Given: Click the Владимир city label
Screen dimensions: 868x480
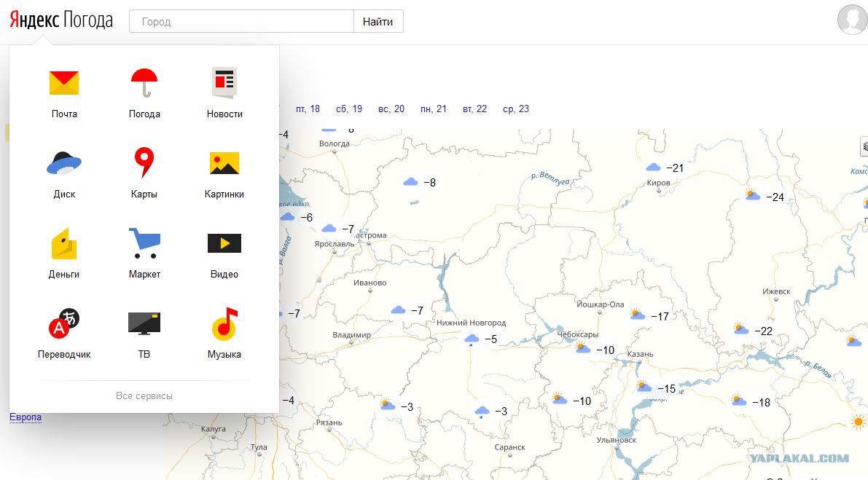Looking at the screenshot, I should pyautogui.click(x=351, y=335).
